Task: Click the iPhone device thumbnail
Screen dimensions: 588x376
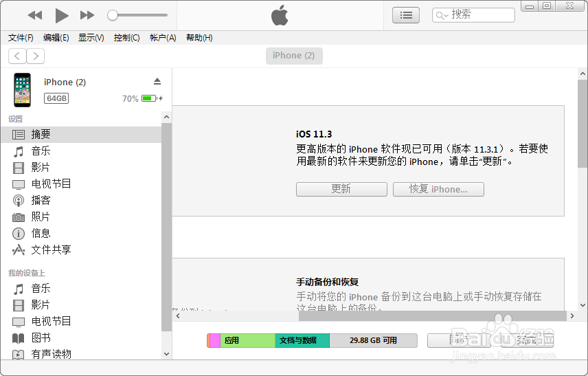Action: tap(23, 90)
